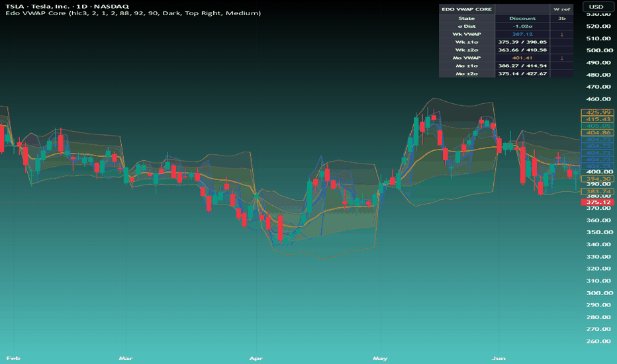Click the 383.74 orange price label
Screen dimensions: 617x364
click(x=598, y=191)
